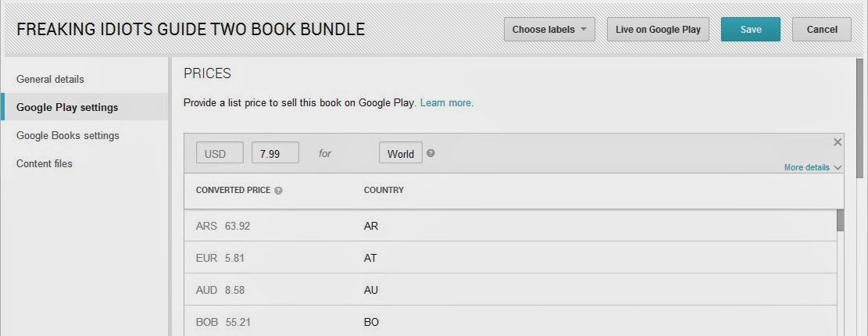Open the World region selector
Screen dimensions: 868x336
tap(400, 153)
